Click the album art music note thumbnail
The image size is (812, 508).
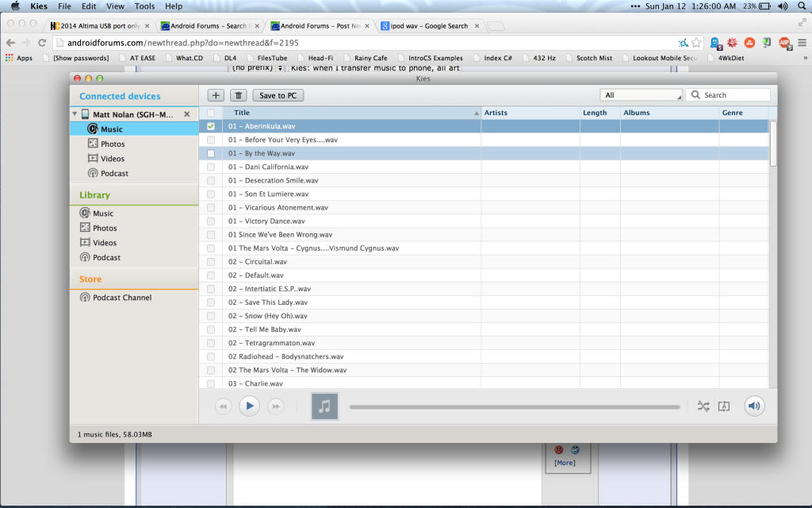click(324, 406)
